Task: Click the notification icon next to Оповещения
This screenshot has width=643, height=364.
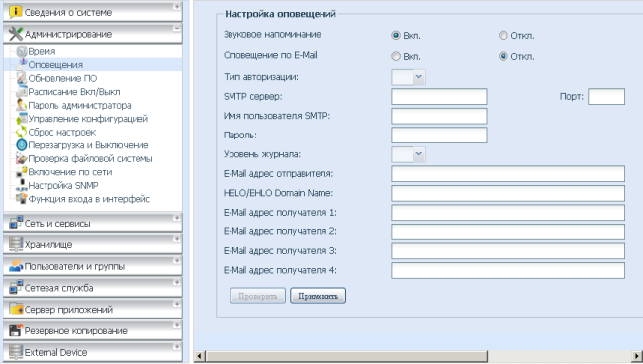Action: tap(22, 64)
